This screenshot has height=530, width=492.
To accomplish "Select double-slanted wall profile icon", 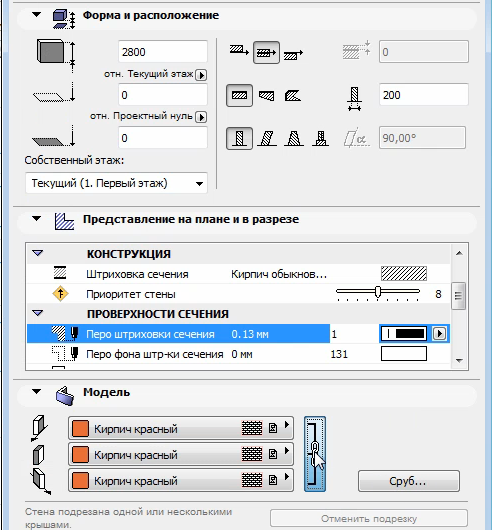I will pos(294,138).
